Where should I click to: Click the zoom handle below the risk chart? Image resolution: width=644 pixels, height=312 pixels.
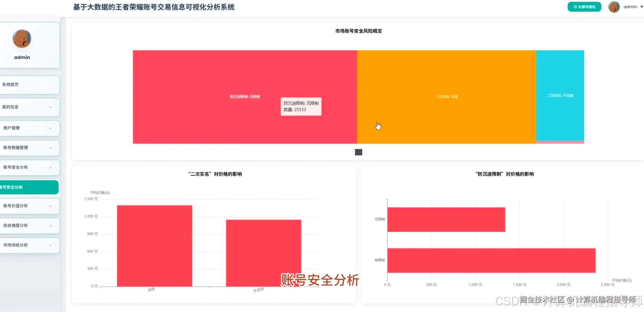tap(358, 152)
